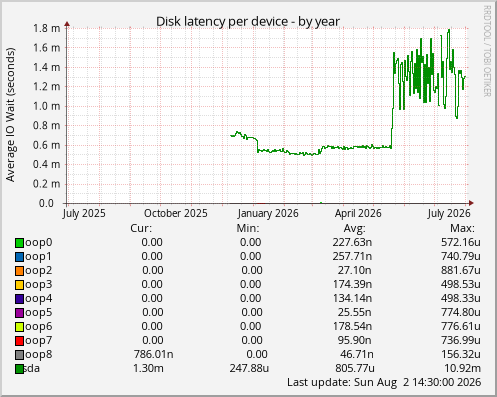Click the oop1 blue legend swatch

click(19, 257)
